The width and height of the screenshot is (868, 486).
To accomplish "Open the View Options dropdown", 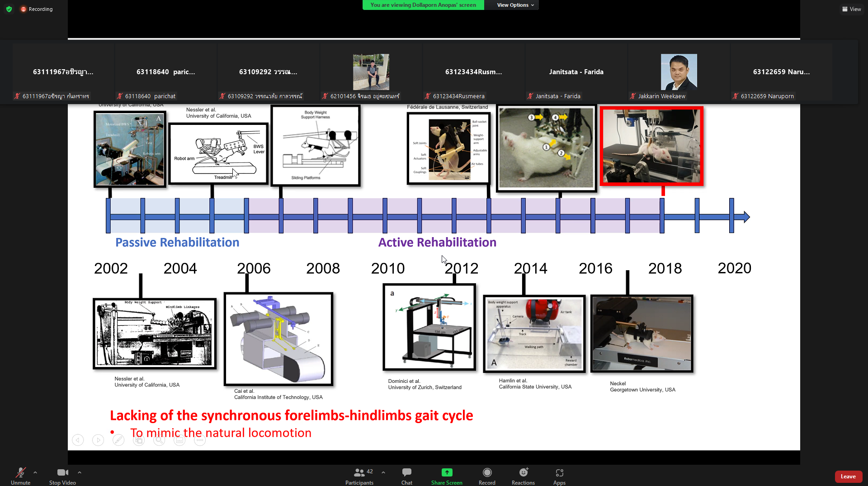I will [x=515, y=5].
